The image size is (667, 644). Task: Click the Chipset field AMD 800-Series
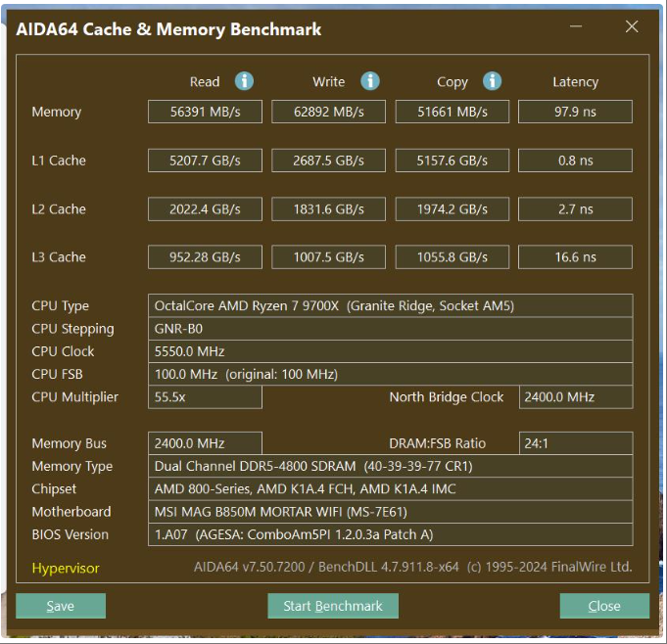(x=391, y=489)
